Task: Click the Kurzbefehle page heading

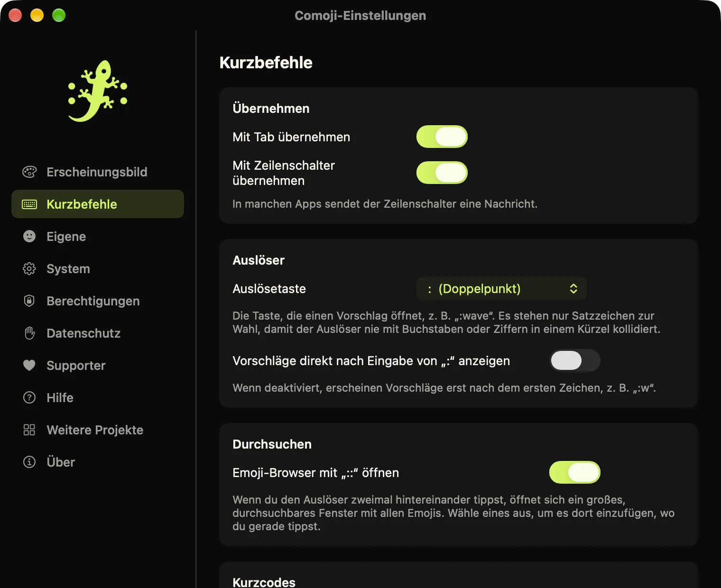Action: (x=266, y=63)
